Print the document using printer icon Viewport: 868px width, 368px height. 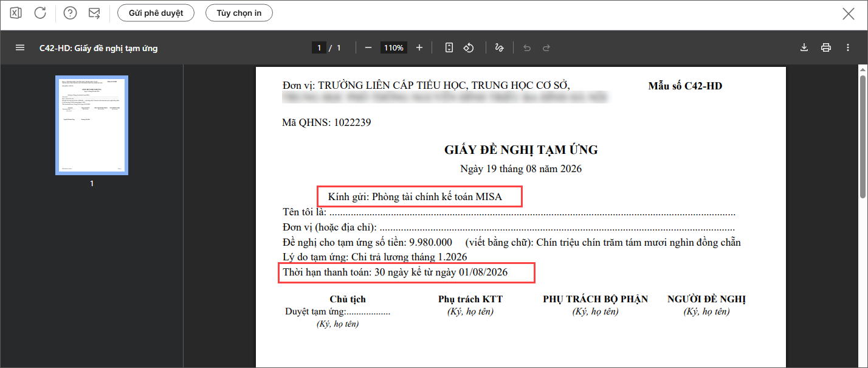[826, 47]
